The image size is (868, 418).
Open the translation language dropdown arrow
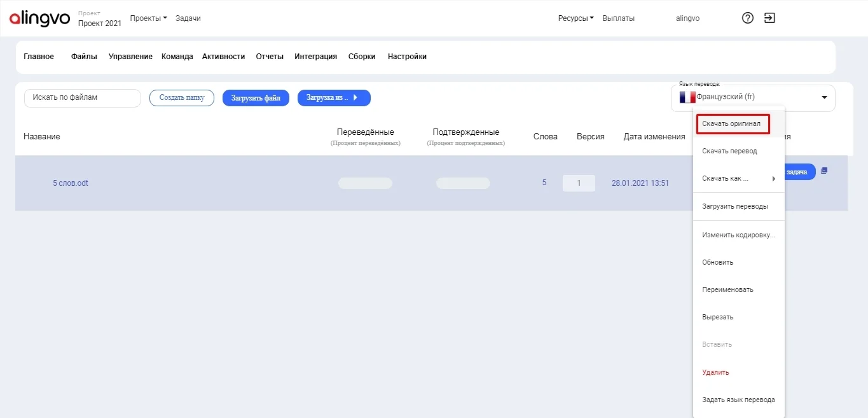coord(824,97)
